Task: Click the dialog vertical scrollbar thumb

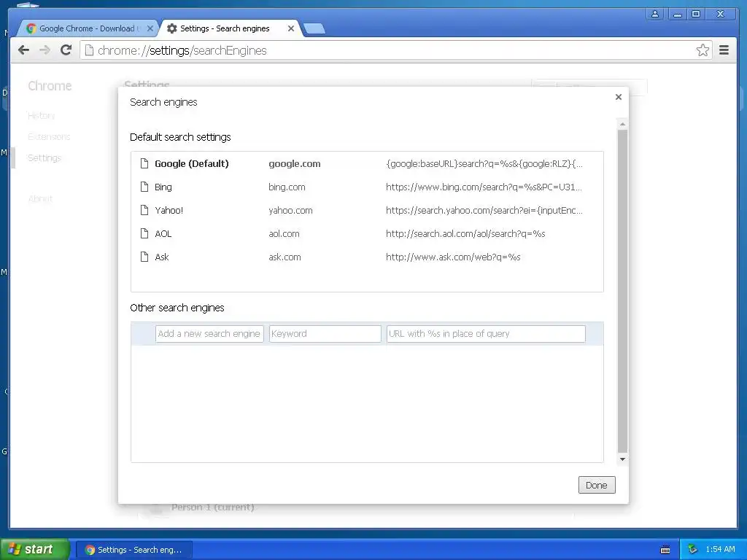Action: (622, 292)
